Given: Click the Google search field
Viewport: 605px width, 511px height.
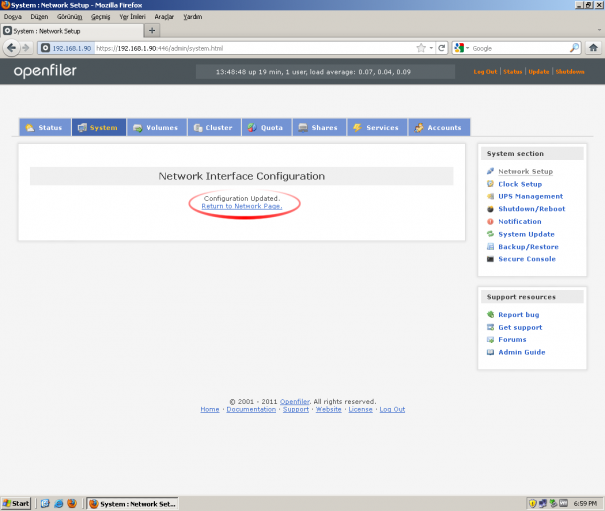Looking at the screenshot, I should (519, 48).
